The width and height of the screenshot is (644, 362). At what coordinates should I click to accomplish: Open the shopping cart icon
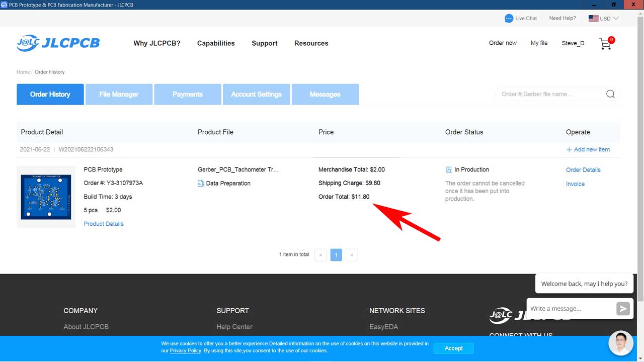606,44
